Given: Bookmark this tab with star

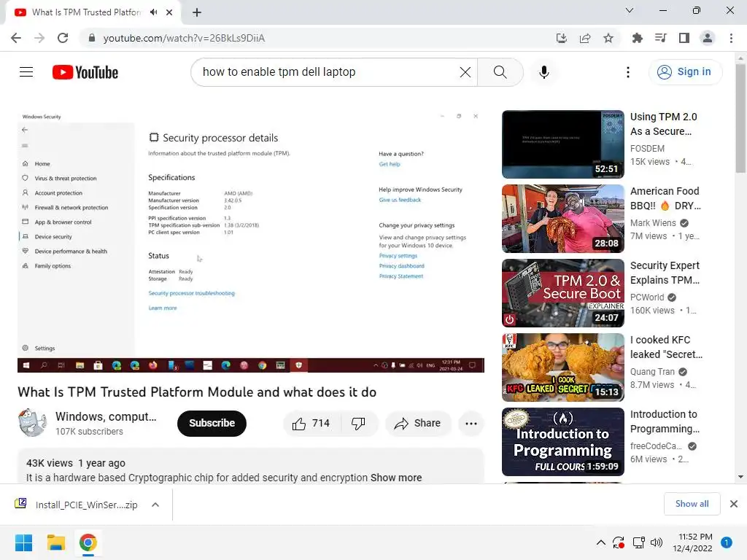Looking at the screenshot, I should (608, 38).
